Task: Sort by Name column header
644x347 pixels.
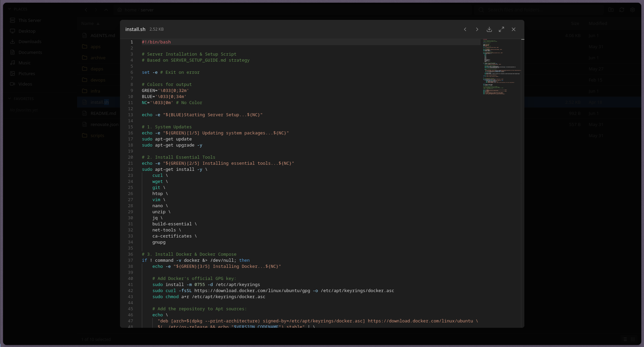Action: click(x=90, y=23)
